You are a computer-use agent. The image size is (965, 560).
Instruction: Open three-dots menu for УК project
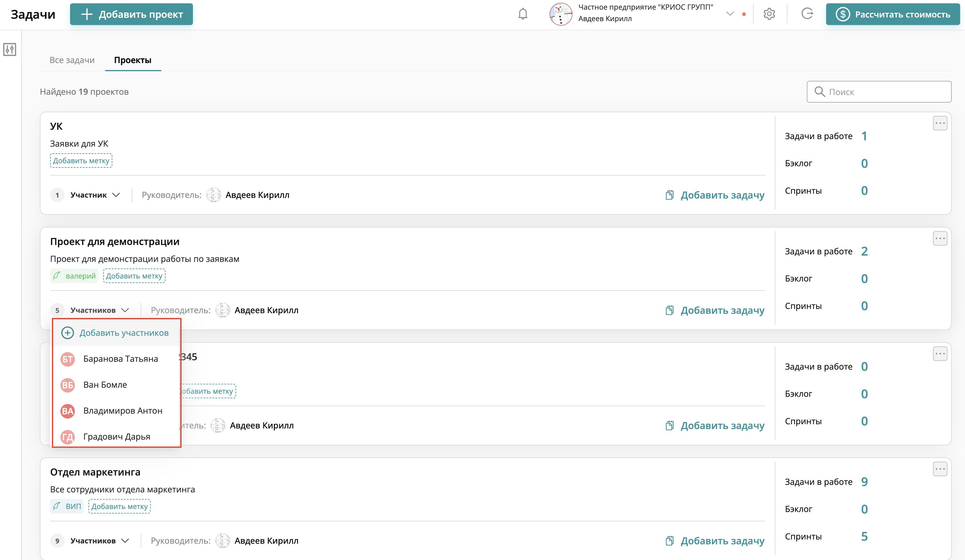(940, 123)
